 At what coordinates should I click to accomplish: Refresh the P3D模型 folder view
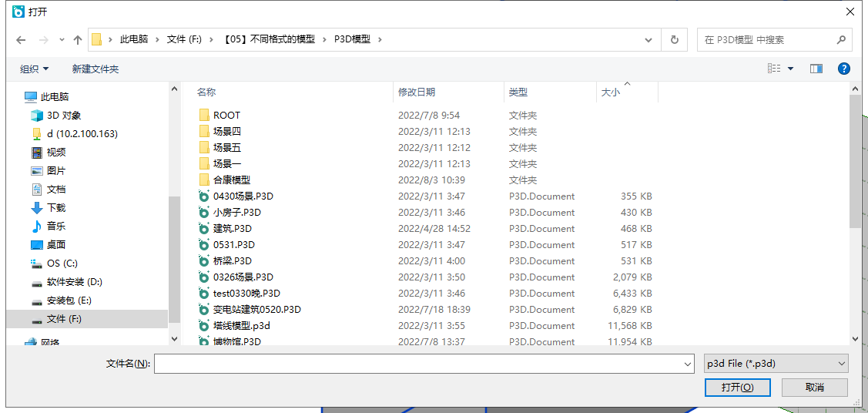[x=674, y=40]
